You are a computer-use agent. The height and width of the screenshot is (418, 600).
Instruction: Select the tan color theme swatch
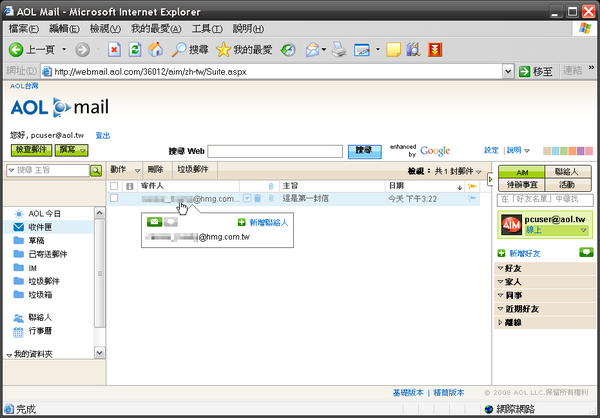click(x=547, y=151)
